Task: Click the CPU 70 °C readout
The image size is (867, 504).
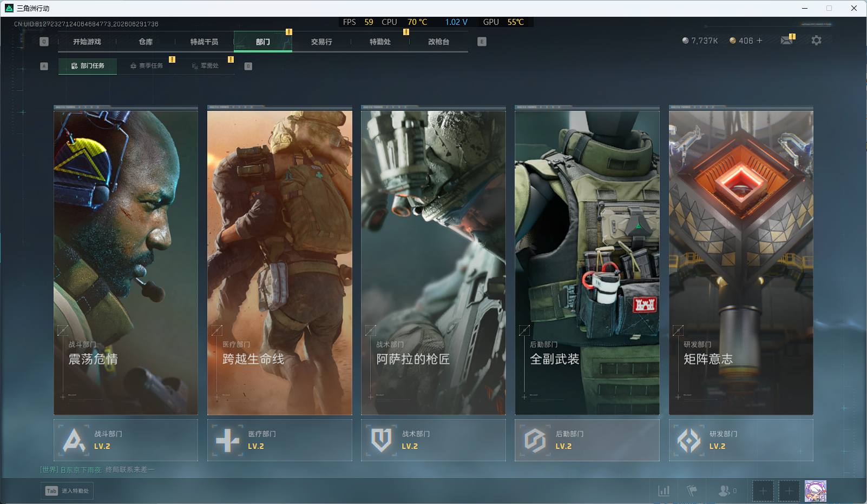Action: pyautogui.click(x=404, y=22)
